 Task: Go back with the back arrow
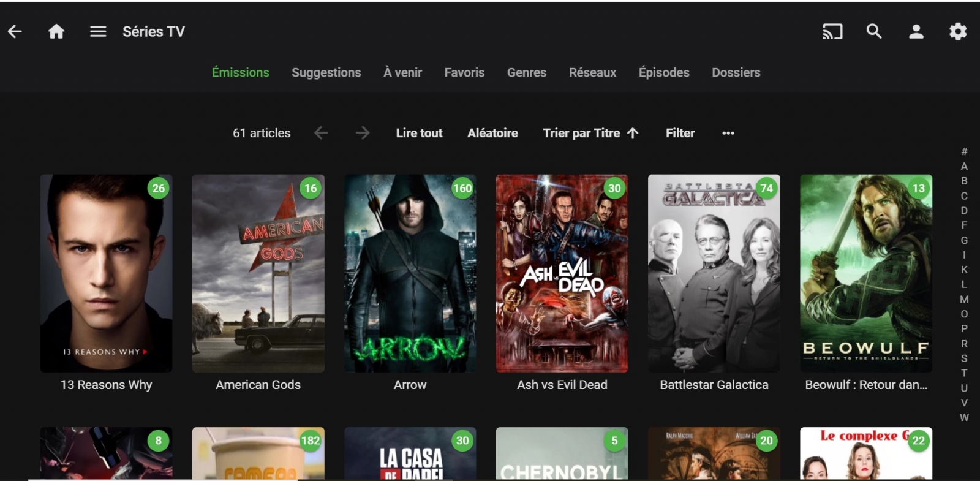click(15, 31)
